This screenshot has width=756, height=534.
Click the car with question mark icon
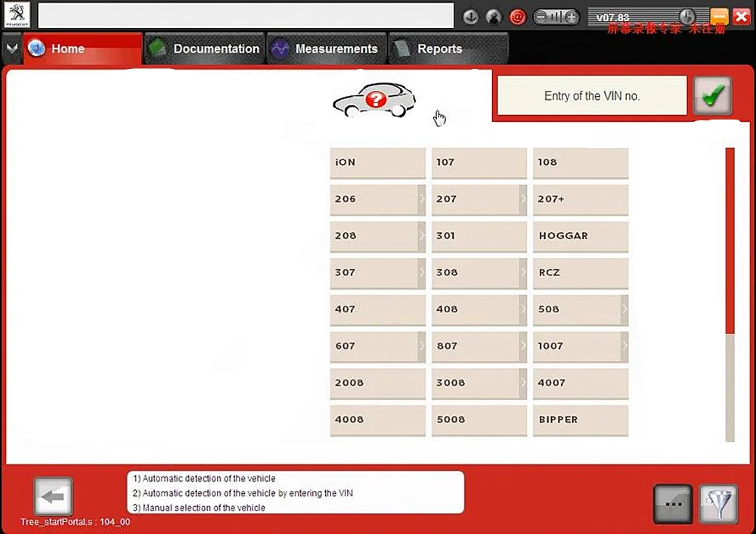tap(374, 99)
